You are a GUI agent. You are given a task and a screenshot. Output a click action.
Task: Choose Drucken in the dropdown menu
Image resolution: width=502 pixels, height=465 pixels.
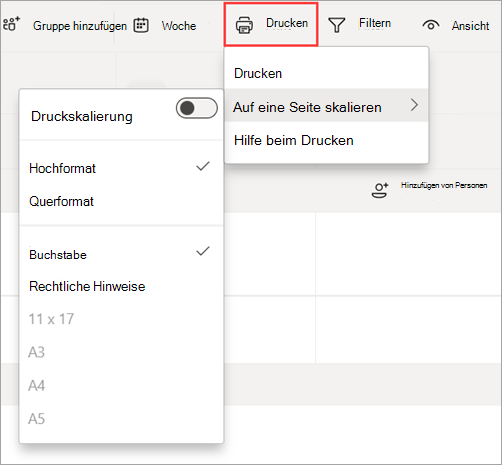click(326, 73)
